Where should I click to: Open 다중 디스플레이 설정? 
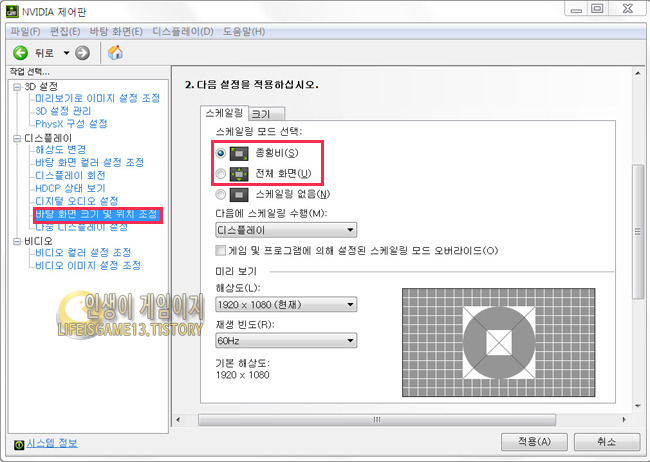[81, 227]
